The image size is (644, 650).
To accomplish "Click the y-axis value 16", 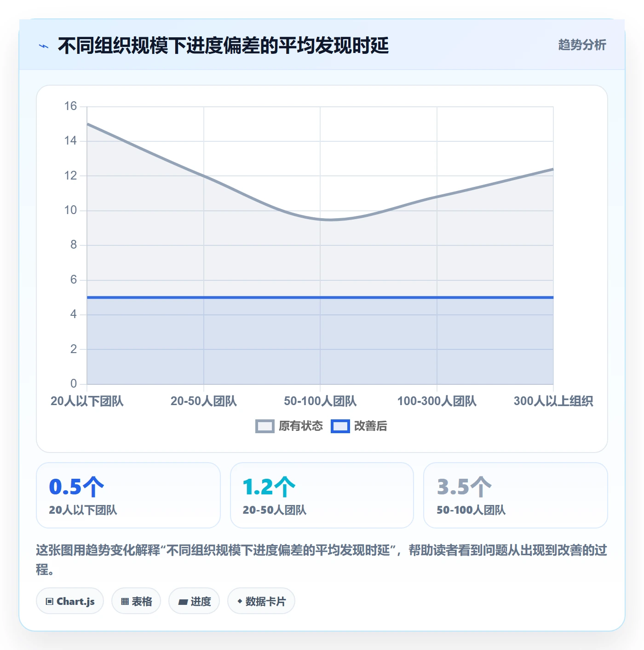I will point(70,106).
